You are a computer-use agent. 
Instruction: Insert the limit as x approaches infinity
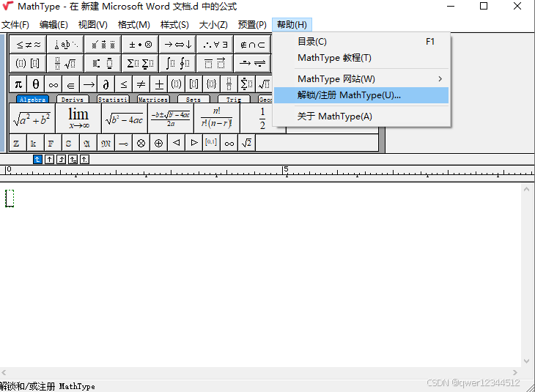[78, 119]
